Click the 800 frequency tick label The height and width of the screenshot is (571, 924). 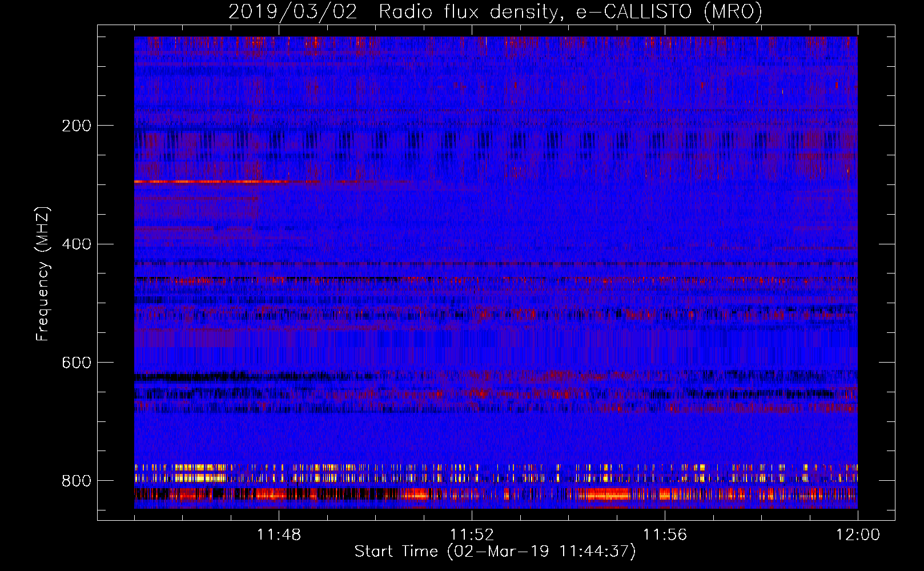coord(77,481)
